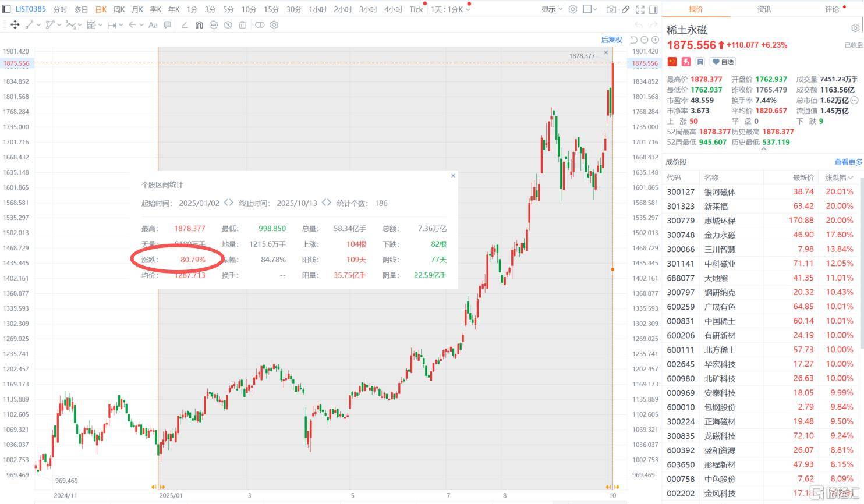
Task: Close the interval statistics popup
Action: pos(453,176)
